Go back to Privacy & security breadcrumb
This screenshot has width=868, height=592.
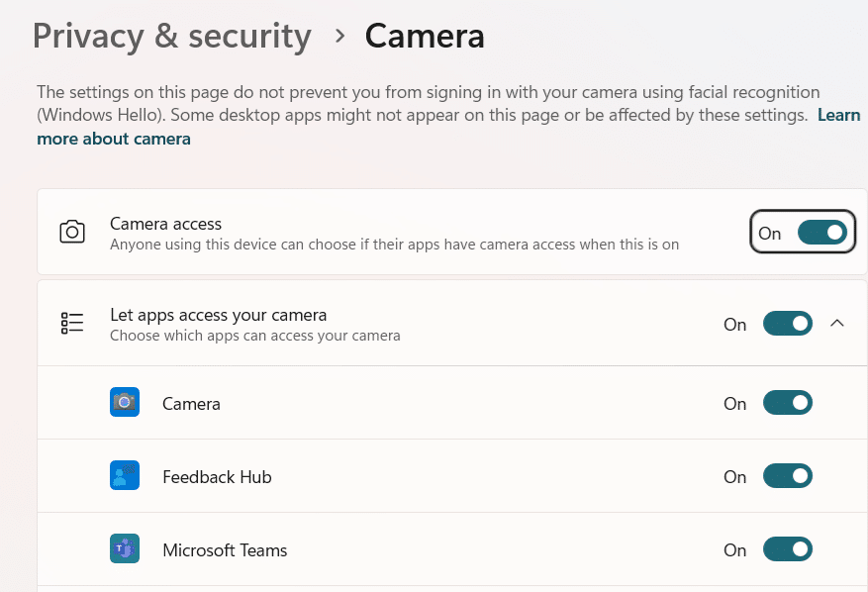click(x=171, y=36)
